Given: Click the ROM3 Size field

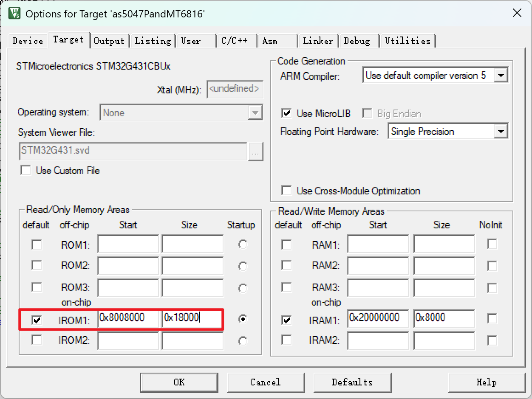Looking at the screenshot, I should (x=192, y=288).
